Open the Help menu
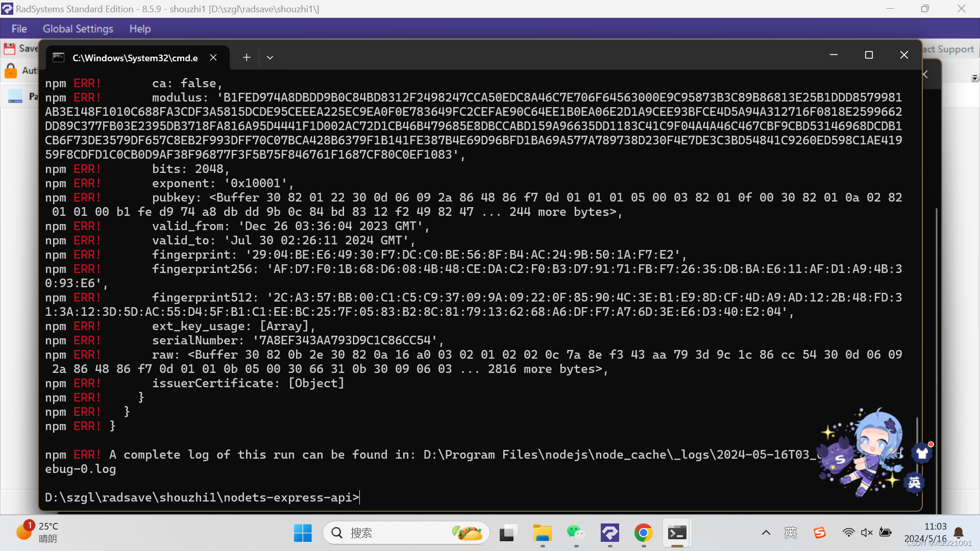The height and width of the screenshot is (551, 980). (x=140, y=29)
